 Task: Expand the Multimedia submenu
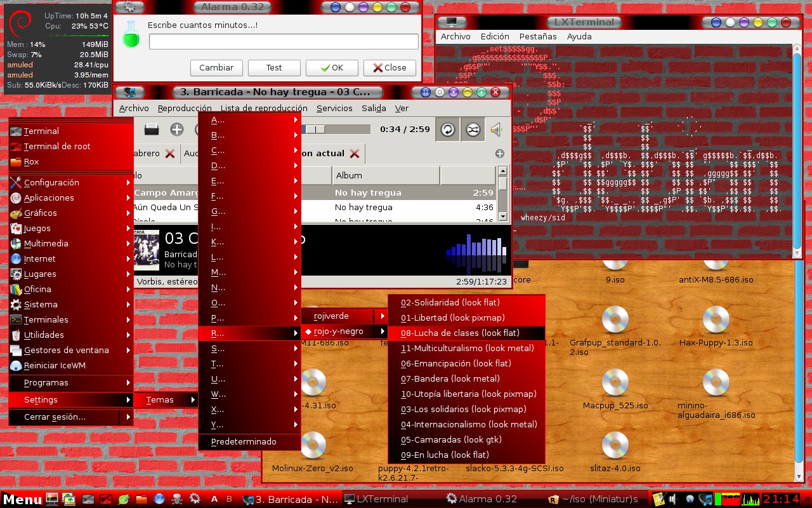(70, 244)
